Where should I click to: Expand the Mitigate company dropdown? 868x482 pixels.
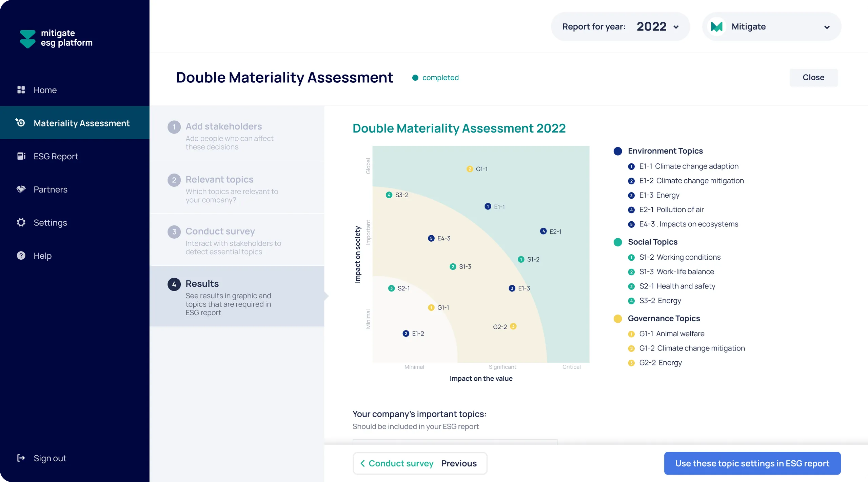point(772,26)
